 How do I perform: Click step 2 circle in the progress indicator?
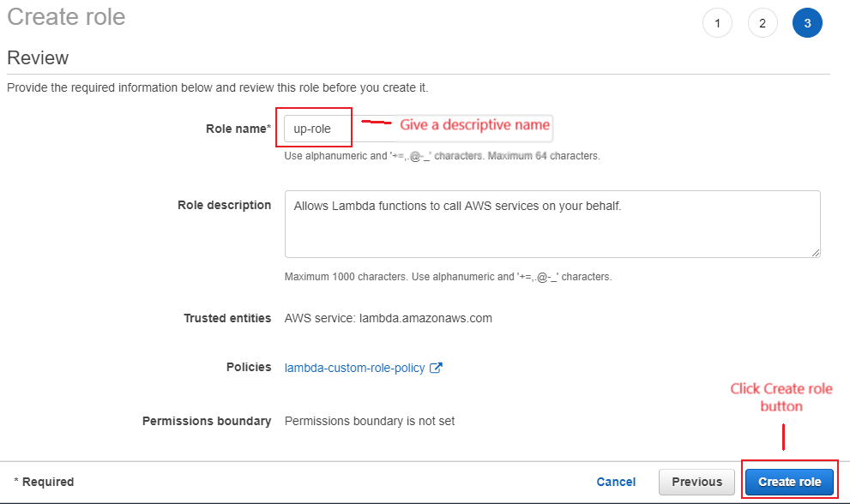pos(763,22)
